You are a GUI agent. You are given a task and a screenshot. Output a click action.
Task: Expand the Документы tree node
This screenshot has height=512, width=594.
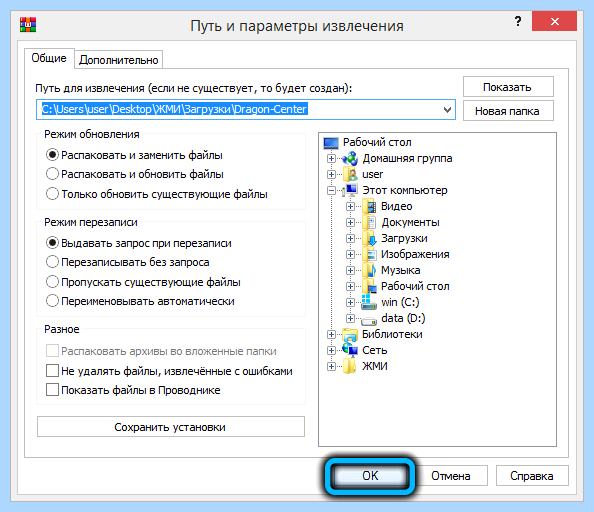pyautogui.click(x=350, y=222)
